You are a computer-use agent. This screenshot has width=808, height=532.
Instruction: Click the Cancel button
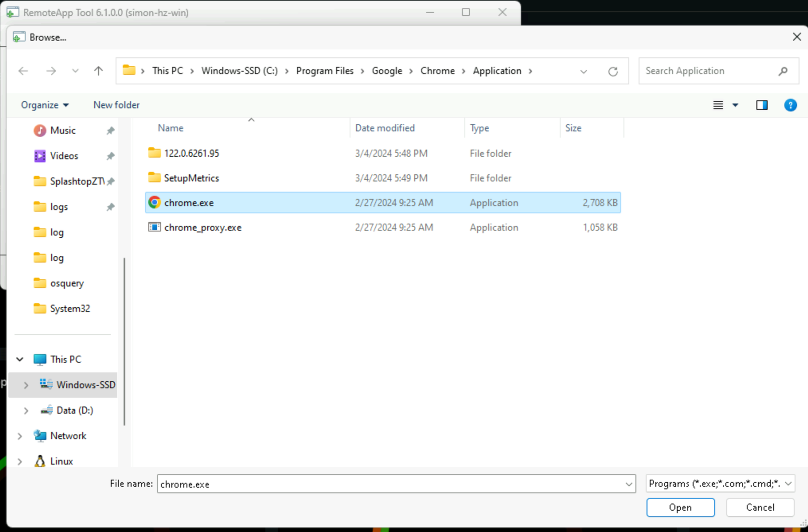[x=760, y=507]
